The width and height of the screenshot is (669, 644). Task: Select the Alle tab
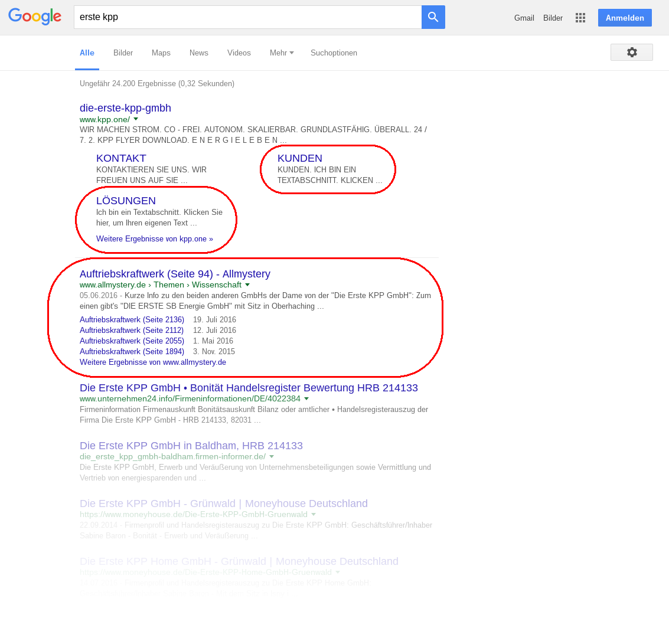click(87, 53)
